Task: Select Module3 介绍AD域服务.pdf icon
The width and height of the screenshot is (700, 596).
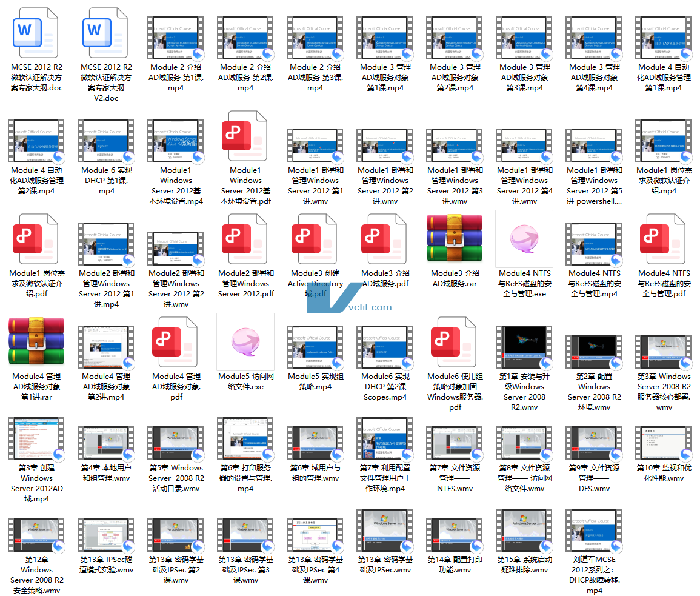Action: (385, 239)
